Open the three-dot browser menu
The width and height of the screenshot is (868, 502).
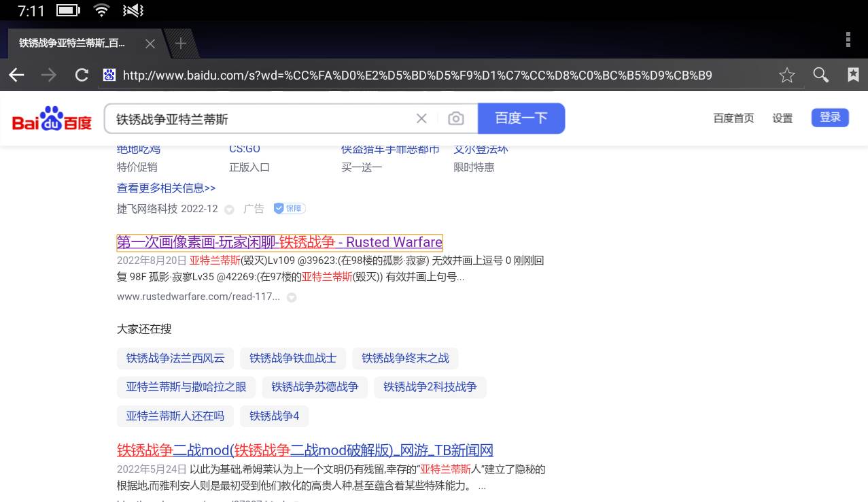tap(848, 40)
